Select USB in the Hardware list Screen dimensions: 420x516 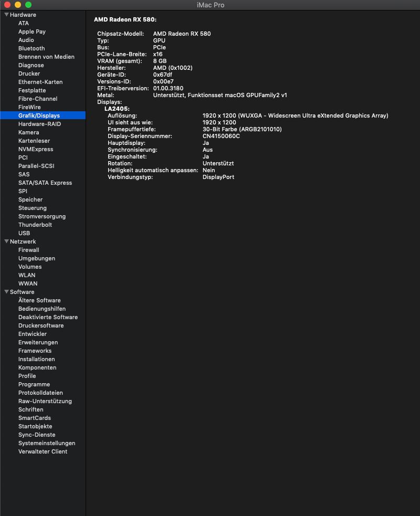(24, 233)
